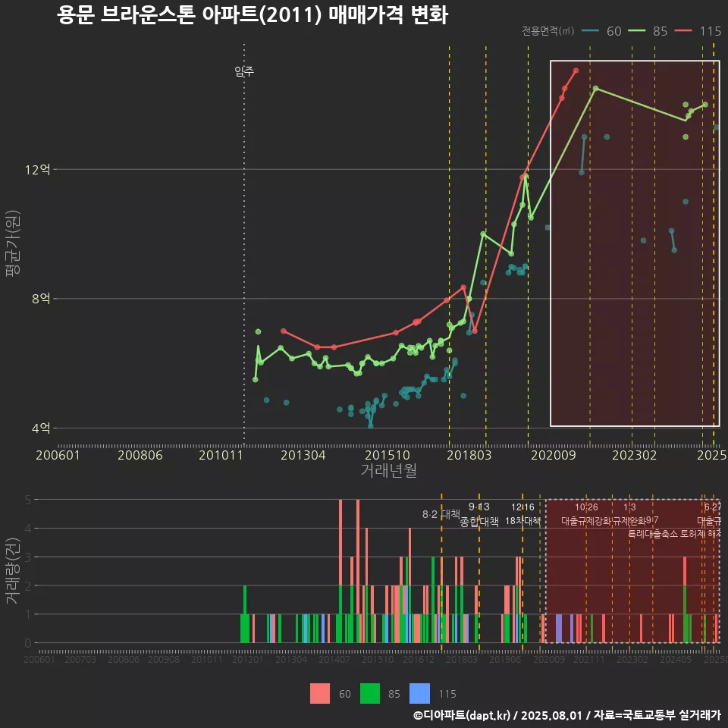Click the 12억 y-axis label
This screenshot has width=728, height=728.
tap(38, 169)
